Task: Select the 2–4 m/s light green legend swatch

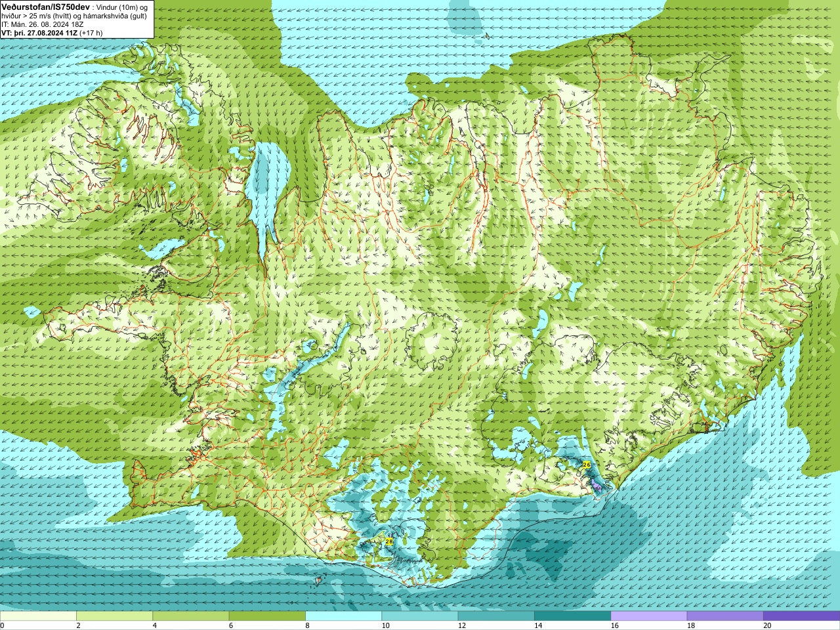Action: (114, 616)
